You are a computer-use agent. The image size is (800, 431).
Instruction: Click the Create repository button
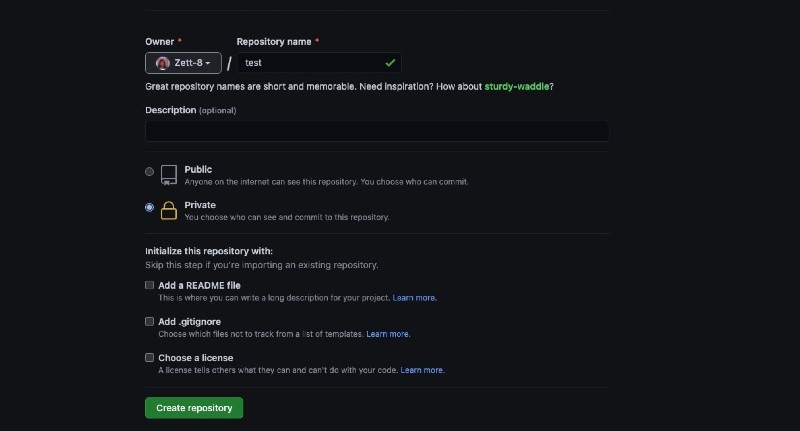tap(194, 408)
